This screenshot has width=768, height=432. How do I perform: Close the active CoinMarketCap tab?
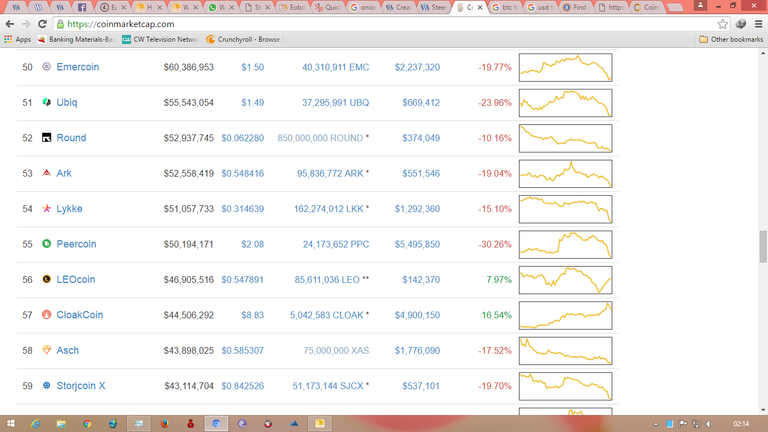click(480, 7)
